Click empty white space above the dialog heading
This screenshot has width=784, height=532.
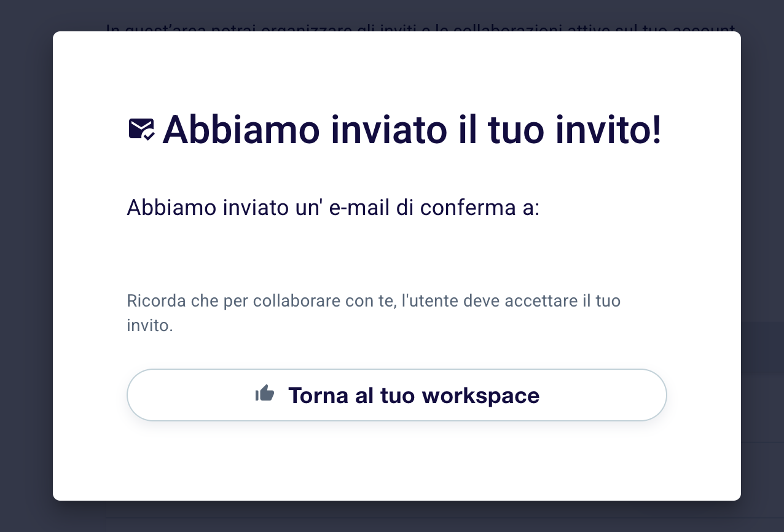click(x=397, y=71)
